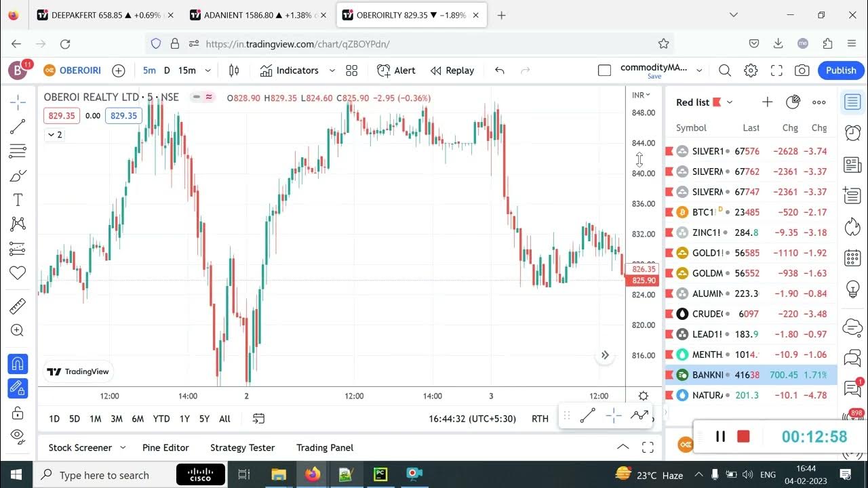Hide all drawings with the eye icon
This screenshot has width=868, height=488.
click(18, 436)
